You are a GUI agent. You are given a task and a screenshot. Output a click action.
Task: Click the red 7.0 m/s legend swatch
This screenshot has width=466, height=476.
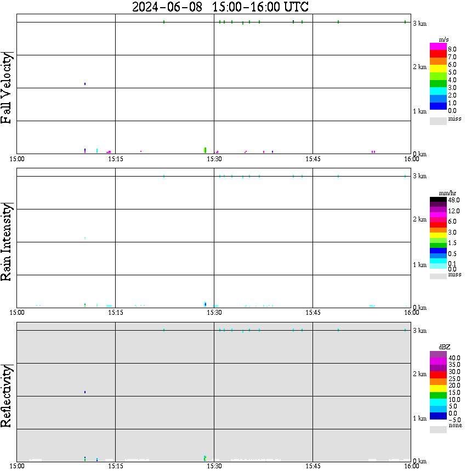pyautogui.click(x=438, y=54)
